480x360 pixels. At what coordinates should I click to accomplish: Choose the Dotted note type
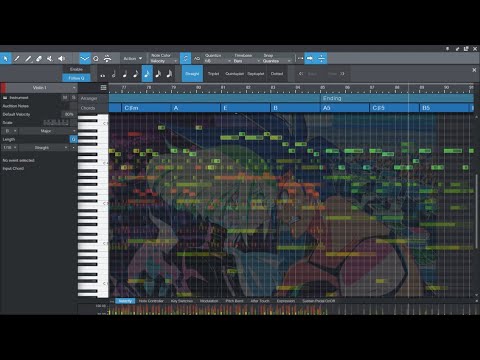[x=277, y=74]
